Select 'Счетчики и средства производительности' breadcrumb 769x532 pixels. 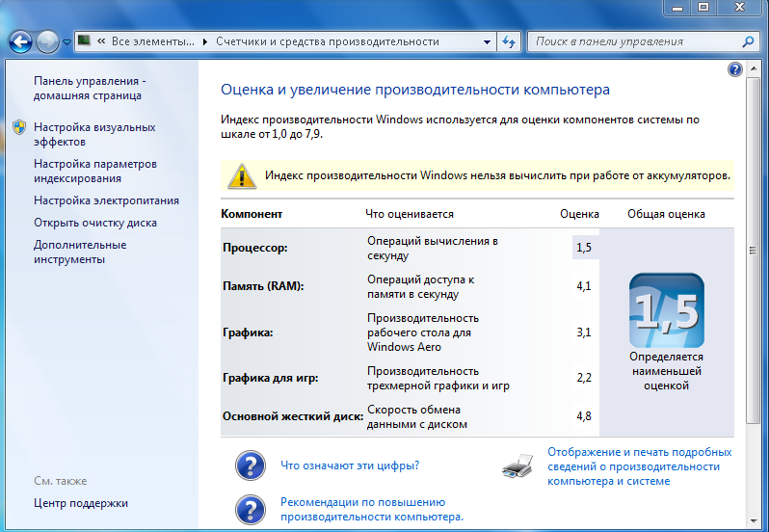[327, 41]
